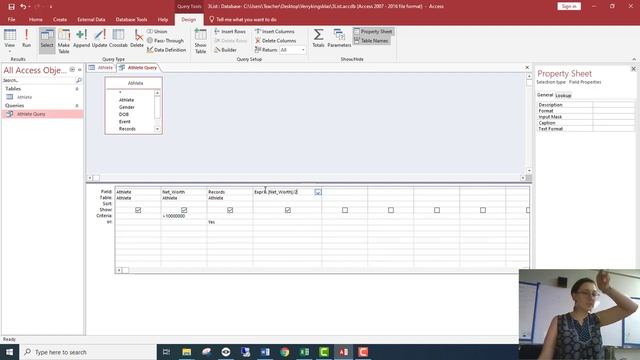Choose the Make Table query type
The height and width of the screenshot is (360, 640).
pos(64,41)
